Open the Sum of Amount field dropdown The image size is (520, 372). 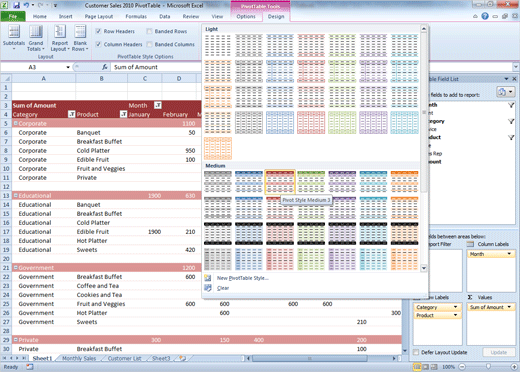(x=509, y=307)
